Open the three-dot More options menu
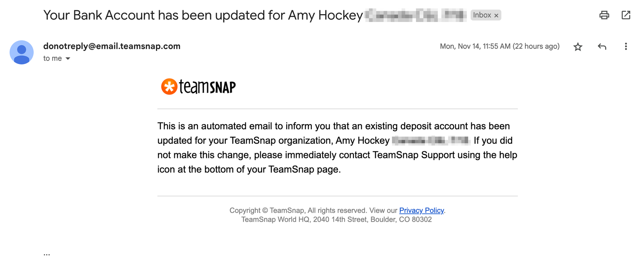644x270 pixels. pyautogui.click(x=626, y=46)
